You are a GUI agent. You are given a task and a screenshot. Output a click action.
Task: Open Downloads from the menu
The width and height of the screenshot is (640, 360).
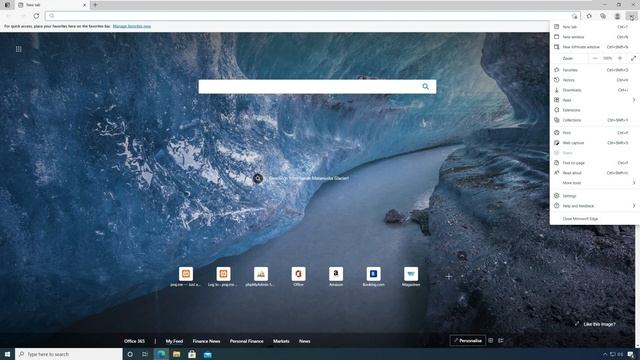(x=595, y=90)
